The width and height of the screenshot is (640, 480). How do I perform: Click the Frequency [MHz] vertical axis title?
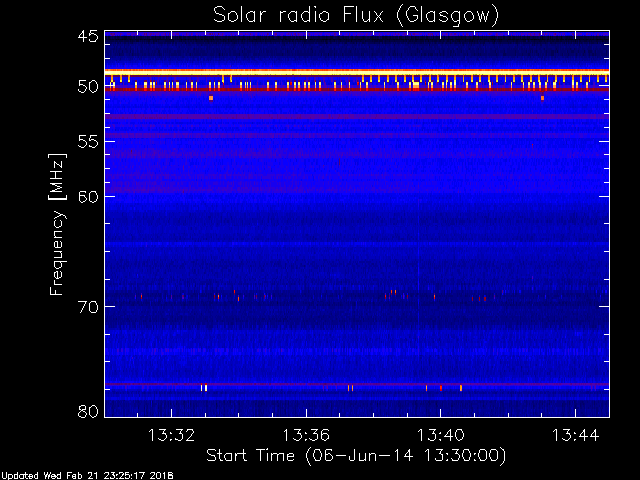pyautogui.click(x=57, y=224)
